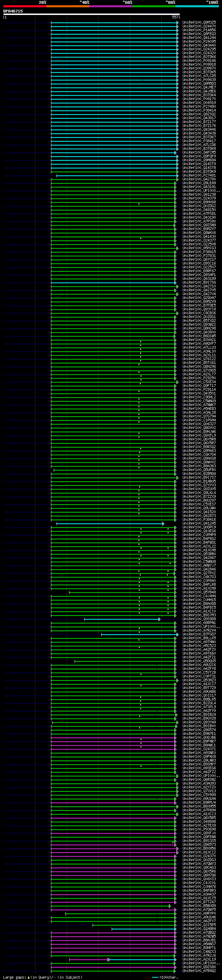This screenshot has height=980, width=222.
Task: Select hit label UniRef100_C0PHP9
Action: pos(199,535)
